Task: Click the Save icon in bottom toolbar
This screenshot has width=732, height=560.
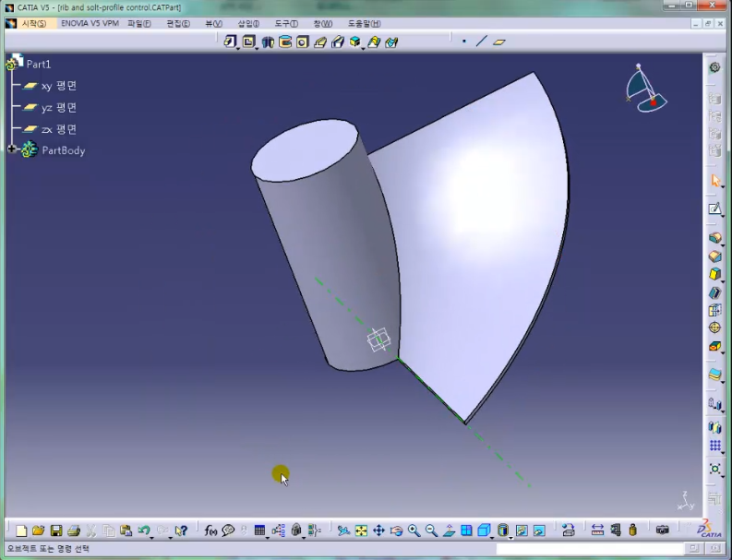Action: click(55, 530)
